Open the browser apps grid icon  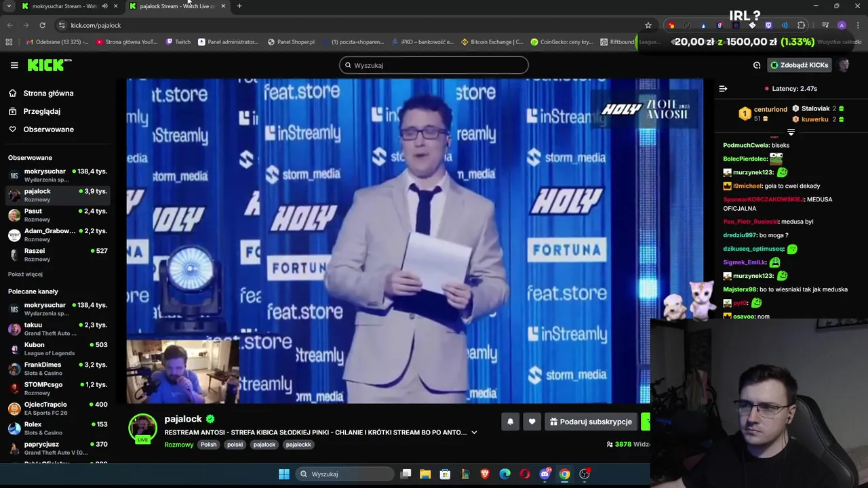tap(9, 42)
